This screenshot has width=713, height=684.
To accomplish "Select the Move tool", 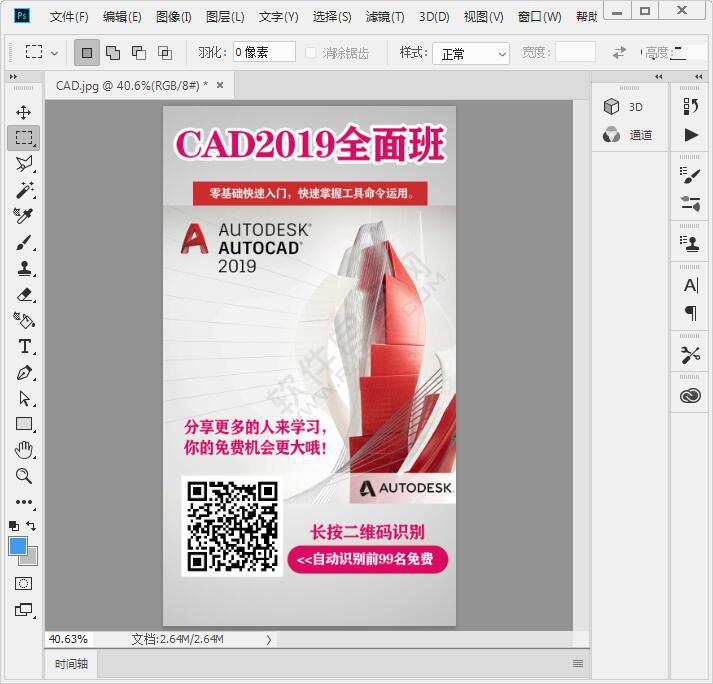I will tap(24, 112).
